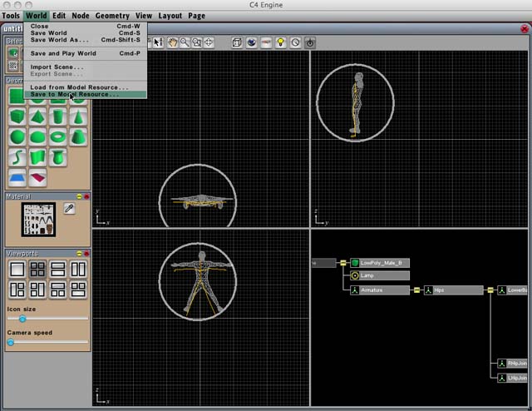Viewport: 532px width, 411px height.
Task: Toggle the power button in toolbar
Action: click(x=310, y=42)
